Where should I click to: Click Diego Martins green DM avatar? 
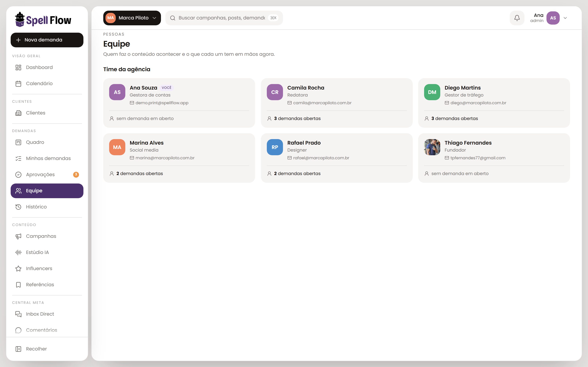coord(432,92)
